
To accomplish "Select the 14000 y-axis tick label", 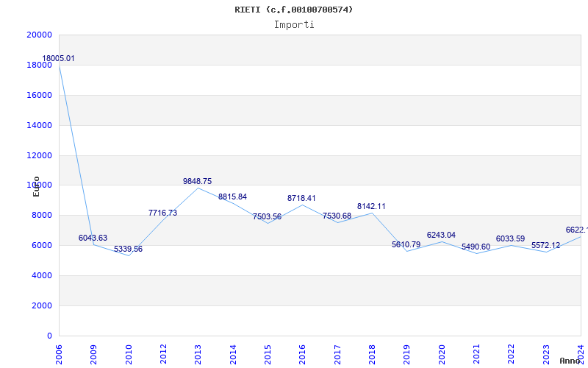I will (40, 125).
